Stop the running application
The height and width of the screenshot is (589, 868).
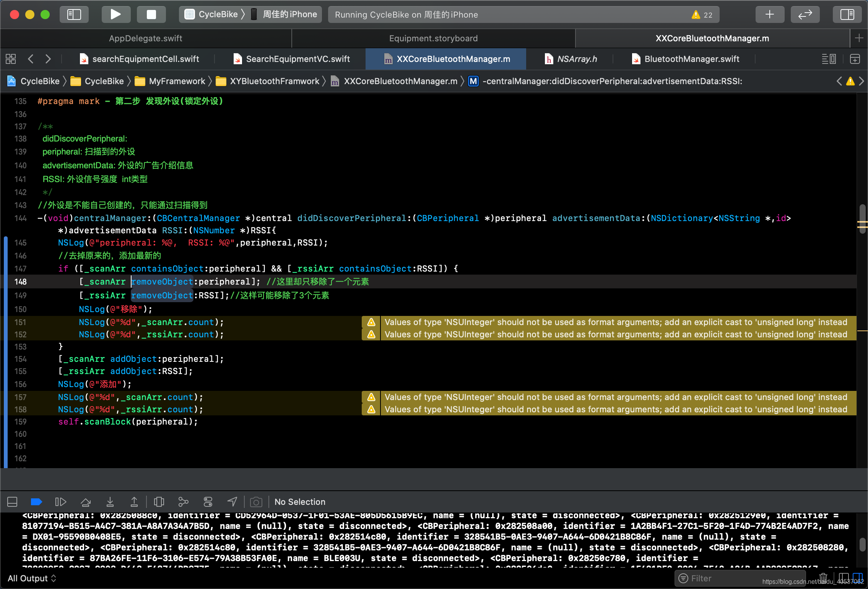click(x=151, y=15)
